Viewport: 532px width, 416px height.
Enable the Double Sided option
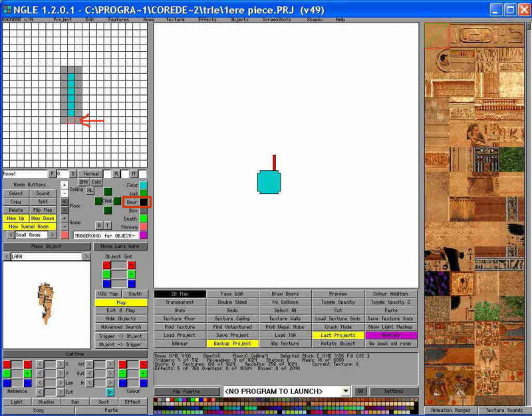[x=231, y=302]
